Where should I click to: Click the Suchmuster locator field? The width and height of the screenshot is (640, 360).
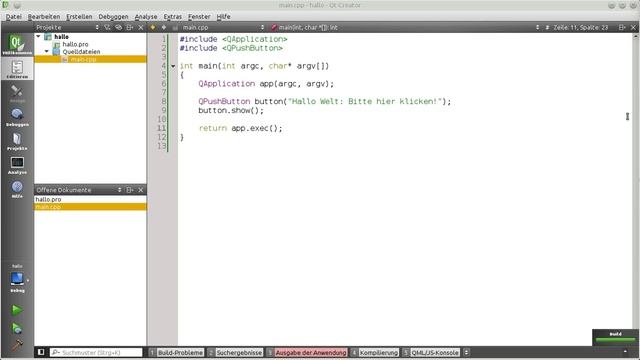[96, 352]
